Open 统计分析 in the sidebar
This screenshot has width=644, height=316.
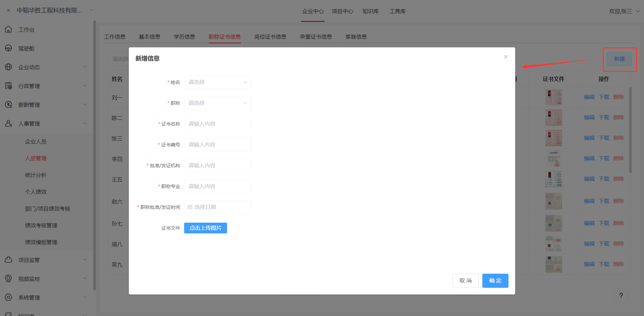point(36,175)
